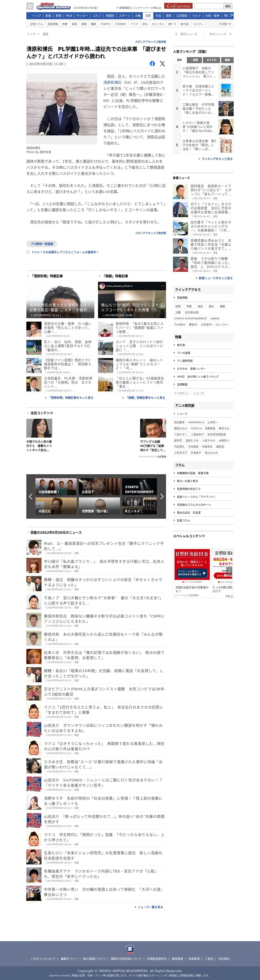Click STARTO ENTERTAINMENT quick tag
260x980 pixels.
pyautogui.click(x=191, y=318)
